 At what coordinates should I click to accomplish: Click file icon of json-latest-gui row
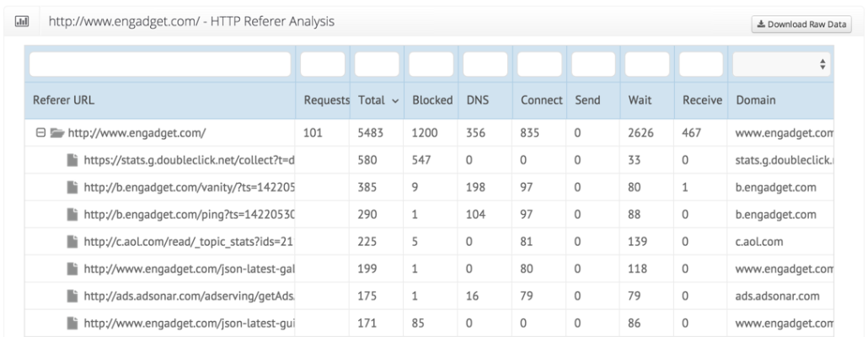click(x=72, y=324)
